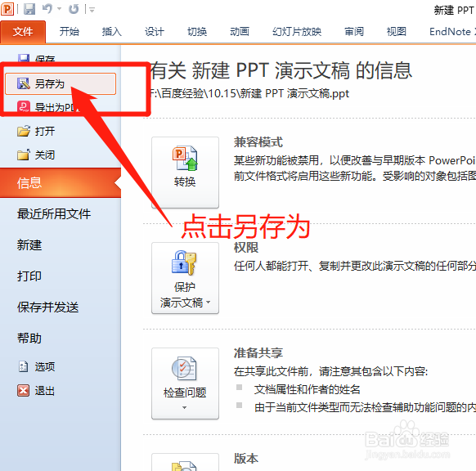Click the red 退出 X icon
Image resolution: width=476 pixels, height=471 pixels.
tap(24, 390)
